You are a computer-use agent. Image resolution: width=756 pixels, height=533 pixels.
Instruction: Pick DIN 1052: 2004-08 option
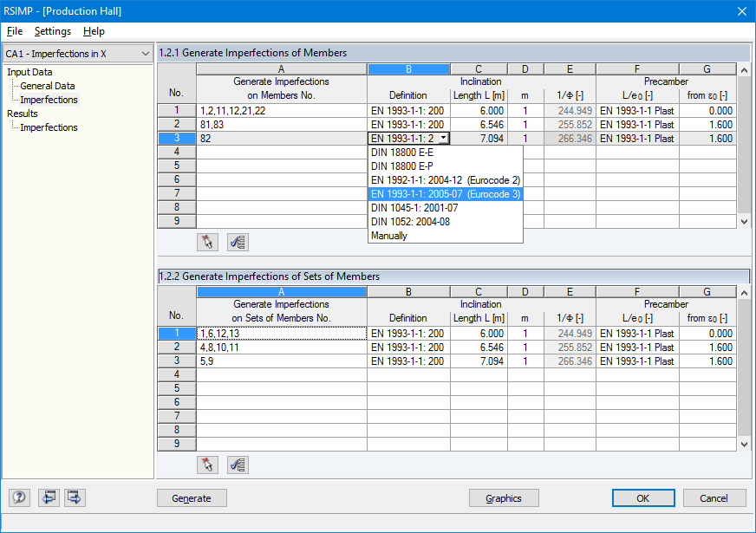[445, 222]
